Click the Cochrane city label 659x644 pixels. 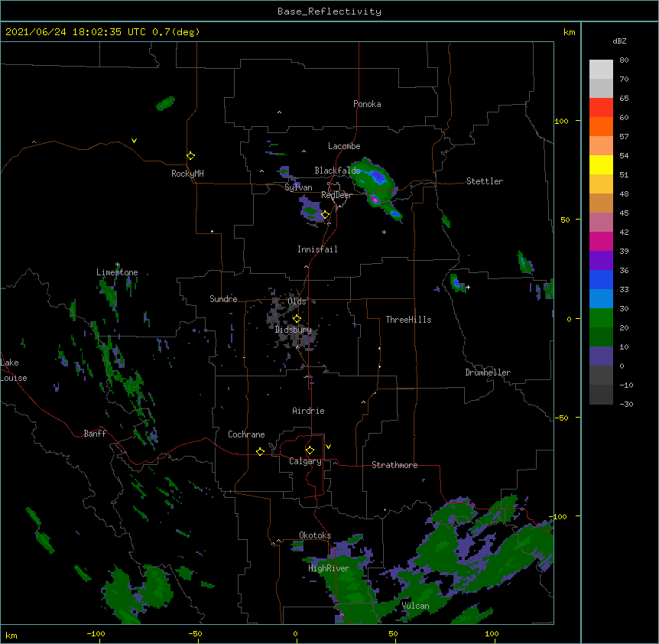click(x=246, y=434)
